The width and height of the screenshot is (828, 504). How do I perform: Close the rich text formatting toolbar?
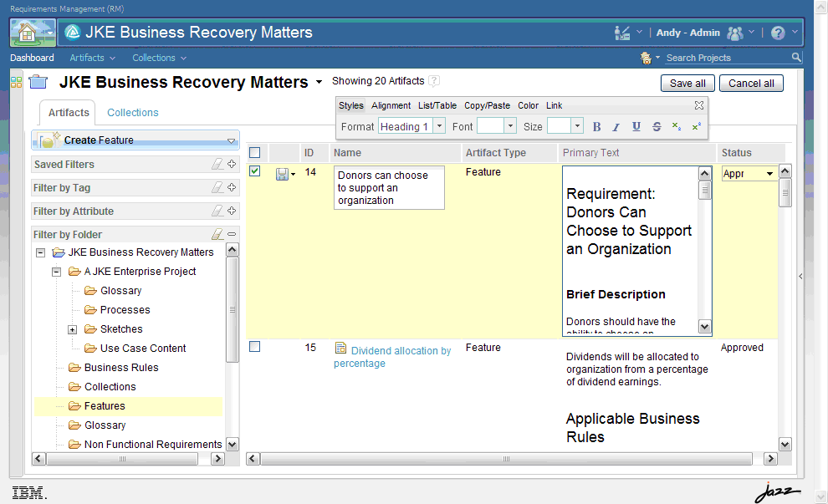(x=698, y=105)
